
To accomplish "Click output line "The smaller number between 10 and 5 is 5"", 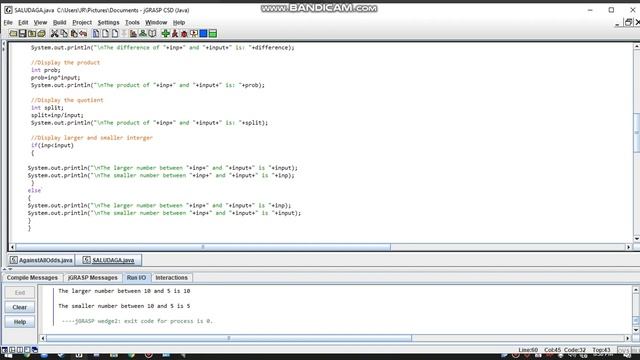I will click(x=124, y=306).
